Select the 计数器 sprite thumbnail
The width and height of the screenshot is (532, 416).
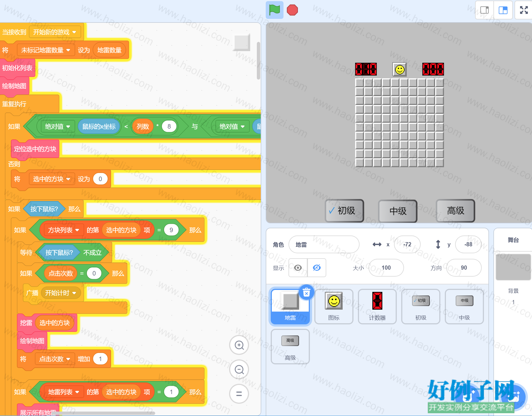377,306
